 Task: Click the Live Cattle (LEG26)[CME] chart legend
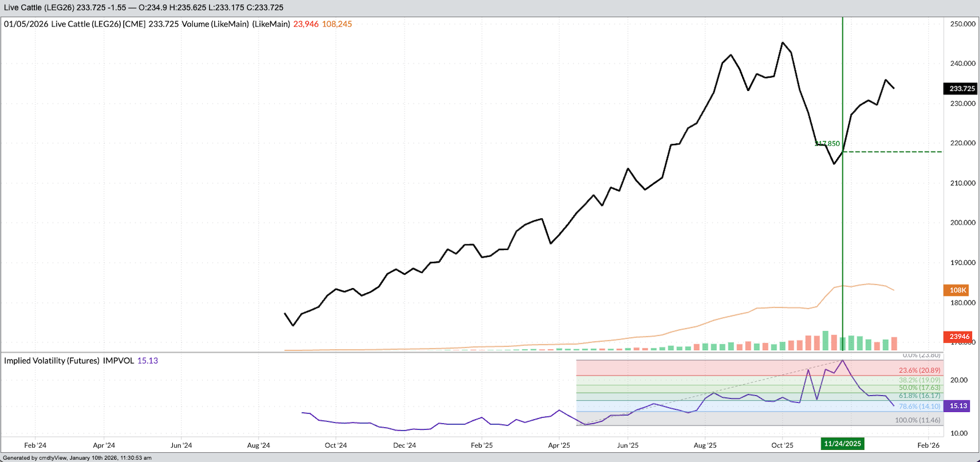pyautogui.click(x=98, y=24)
